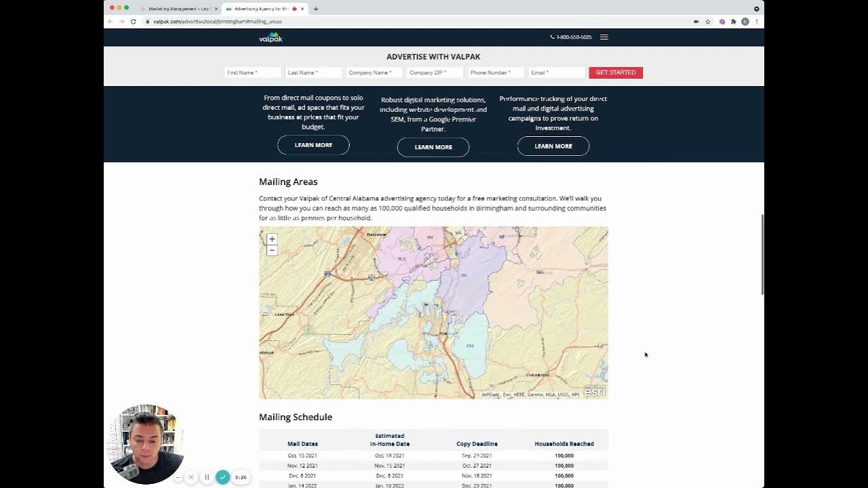Click the Dec. 6 2021 mail date cell
This screenshot has width=868, height=488.
[x=302, y=476]
